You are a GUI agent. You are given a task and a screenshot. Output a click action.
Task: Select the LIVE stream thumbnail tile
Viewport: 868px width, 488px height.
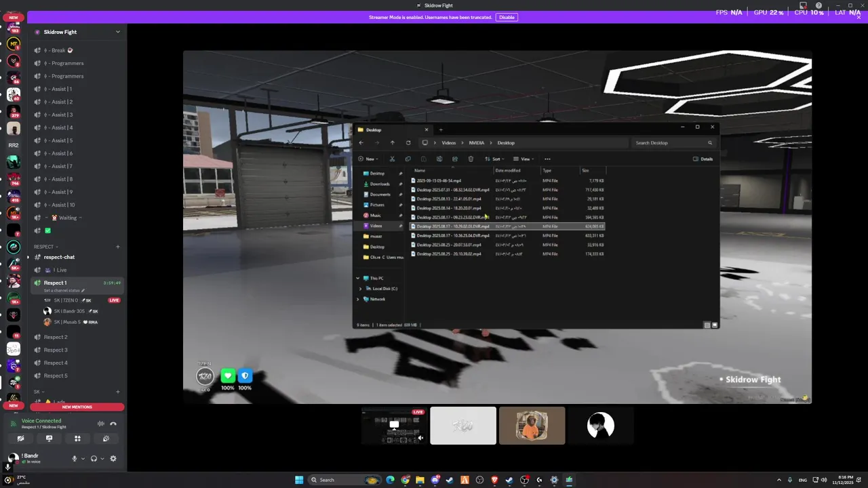pyautogui.click(x=394, y=426)
